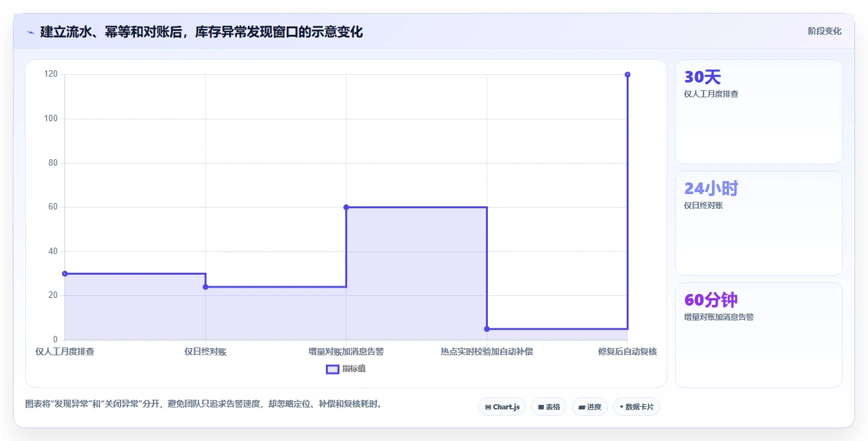The image size is (868, 441).
Task: Click the footnote beginning 图表将“发现异常”
Action: [205, 404]
